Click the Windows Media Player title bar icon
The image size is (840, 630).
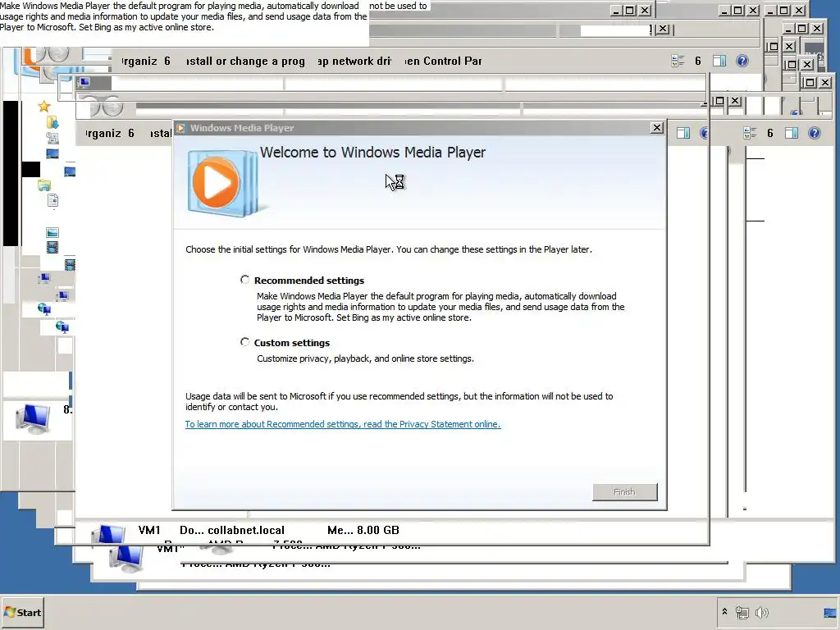point(181,128)
